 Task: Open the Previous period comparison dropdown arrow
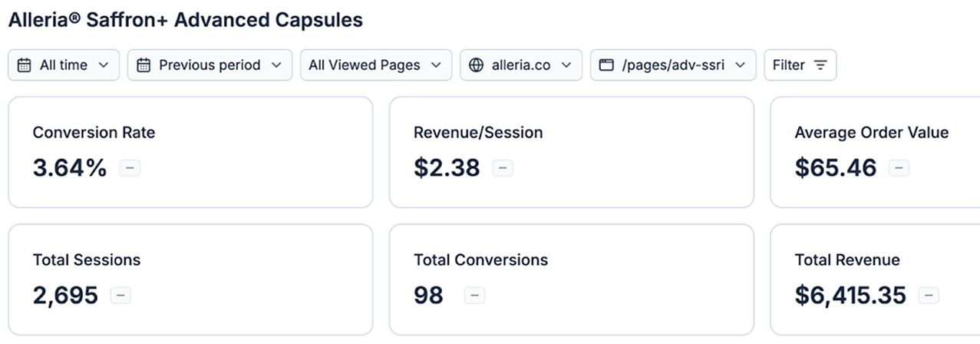[x=276, y=65]
